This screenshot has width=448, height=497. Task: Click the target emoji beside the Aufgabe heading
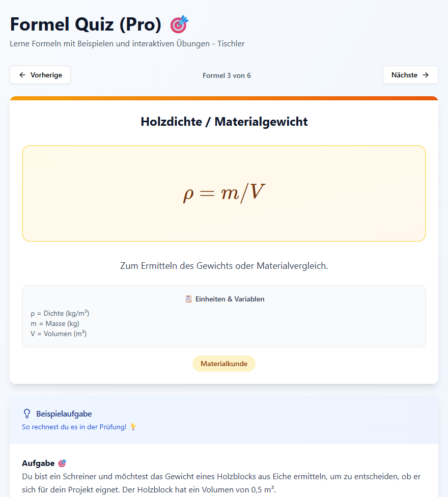pos(62,463)
